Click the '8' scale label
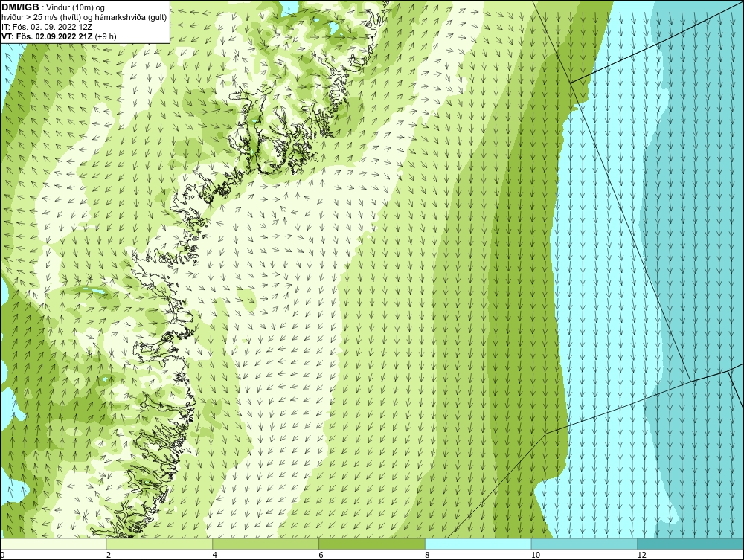 [x=428, y=556]
